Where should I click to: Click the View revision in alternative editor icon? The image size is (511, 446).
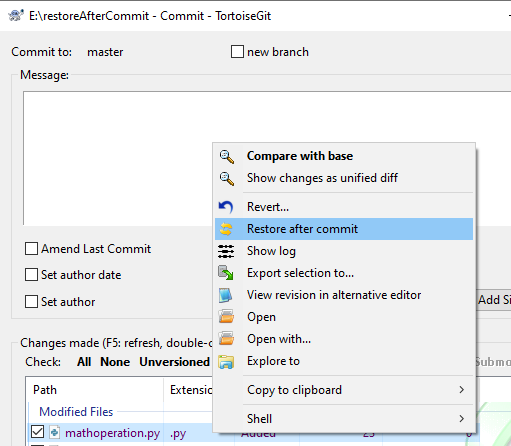click(x=226, y=295)
